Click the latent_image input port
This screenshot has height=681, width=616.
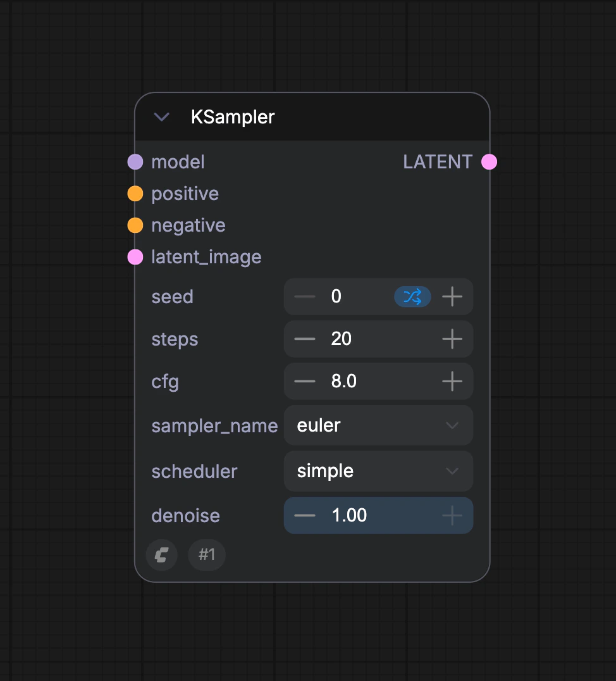135,256
